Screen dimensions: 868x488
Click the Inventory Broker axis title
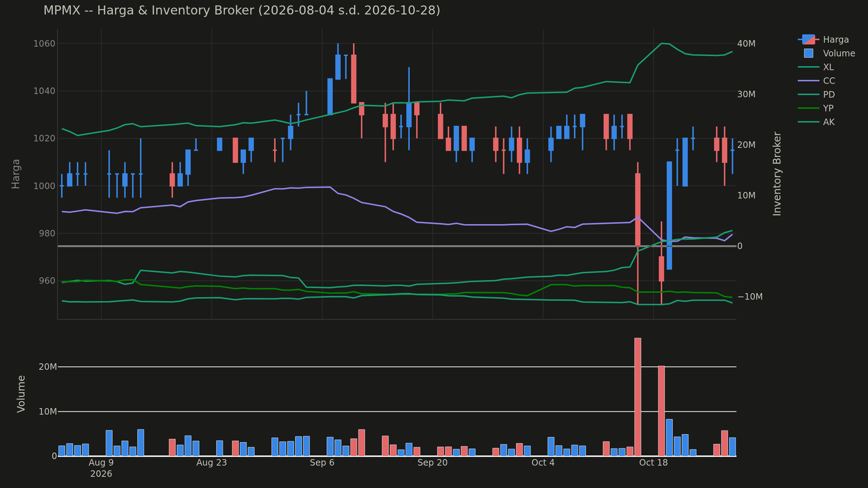[777, 174]
